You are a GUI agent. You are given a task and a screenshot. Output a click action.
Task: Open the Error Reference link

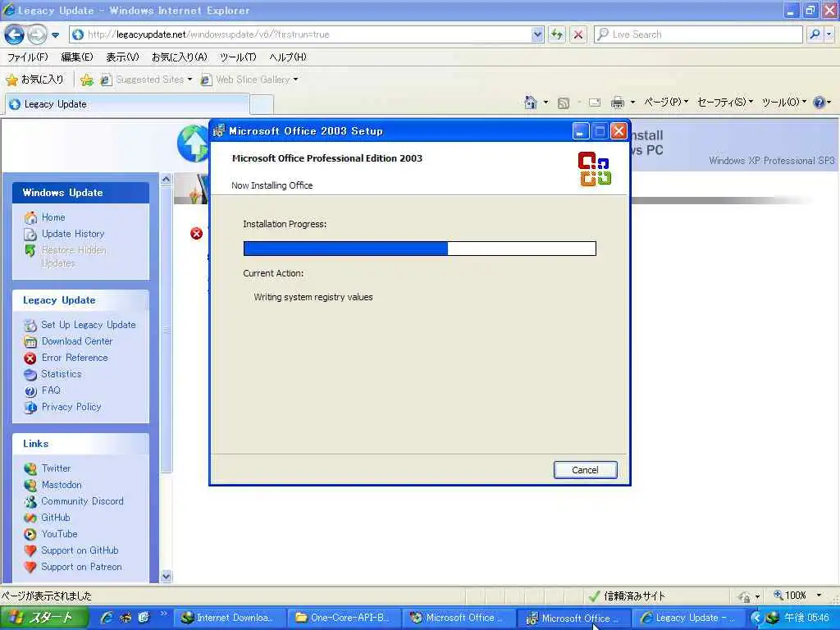point(75,358)
